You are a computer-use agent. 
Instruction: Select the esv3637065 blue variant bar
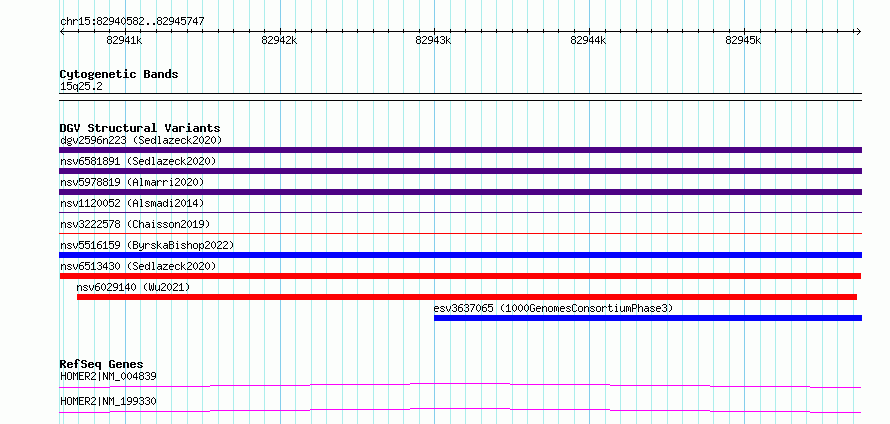(648, 318)
